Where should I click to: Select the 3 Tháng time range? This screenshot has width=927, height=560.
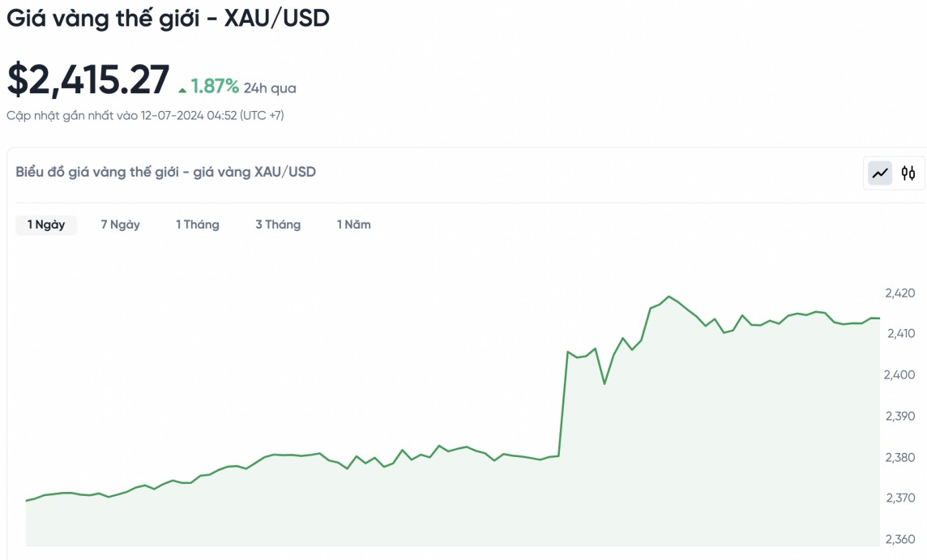[278, 224]
